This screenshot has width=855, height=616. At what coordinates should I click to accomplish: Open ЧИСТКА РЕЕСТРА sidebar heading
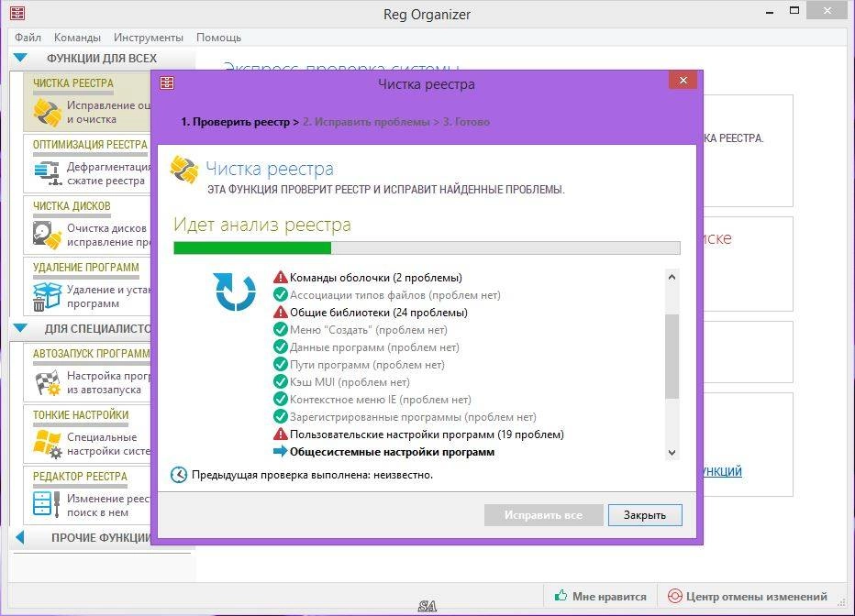(x=73, y=83)
